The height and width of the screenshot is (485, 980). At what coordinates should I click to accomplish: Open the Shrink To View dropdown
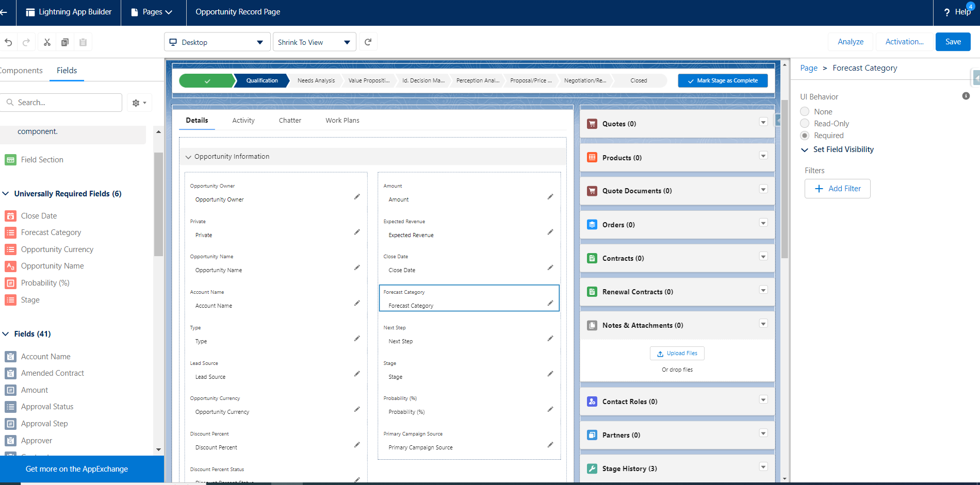[314, 42]
